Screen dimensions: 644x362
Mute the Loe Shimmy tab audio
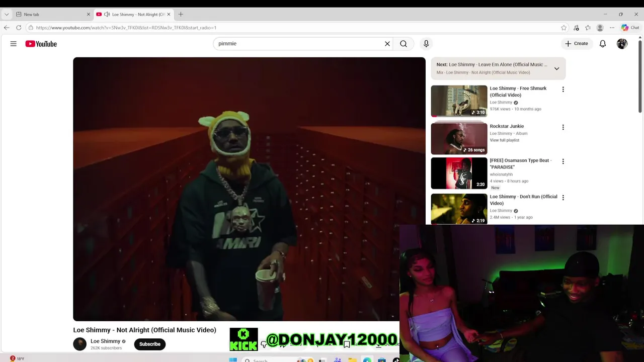[107, 14]
